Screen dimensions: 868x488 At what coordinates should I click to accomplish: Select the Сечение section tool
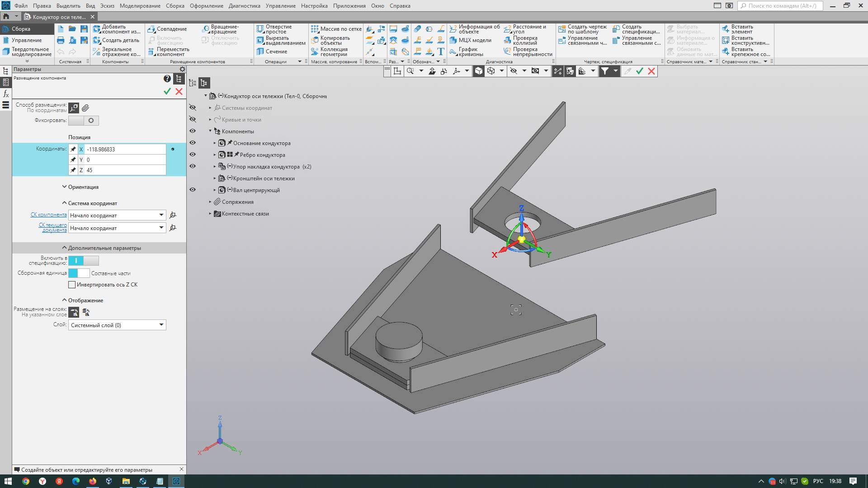[260, 52]
